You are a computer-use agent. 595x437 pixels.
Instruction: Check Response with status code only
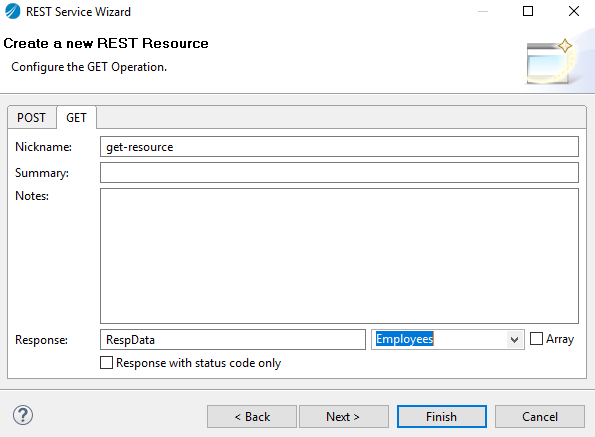[x=107, y=363]
